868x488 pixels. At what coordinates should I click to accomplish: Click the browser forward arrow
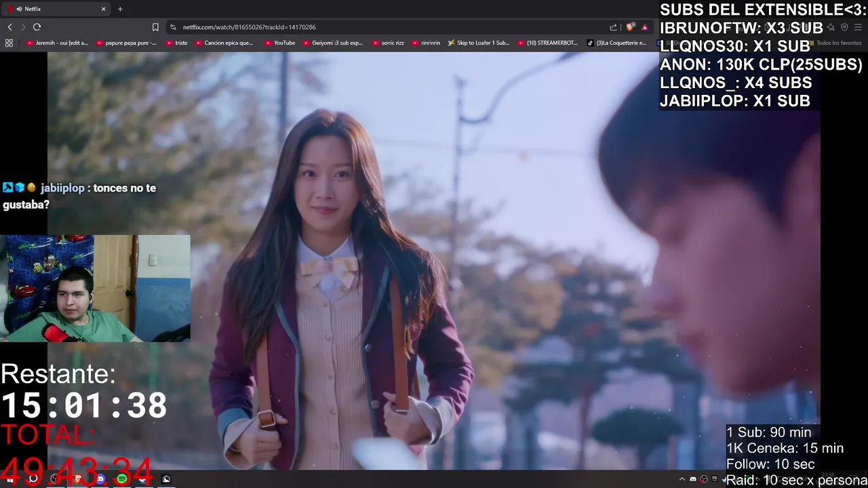tap(23, 27)
